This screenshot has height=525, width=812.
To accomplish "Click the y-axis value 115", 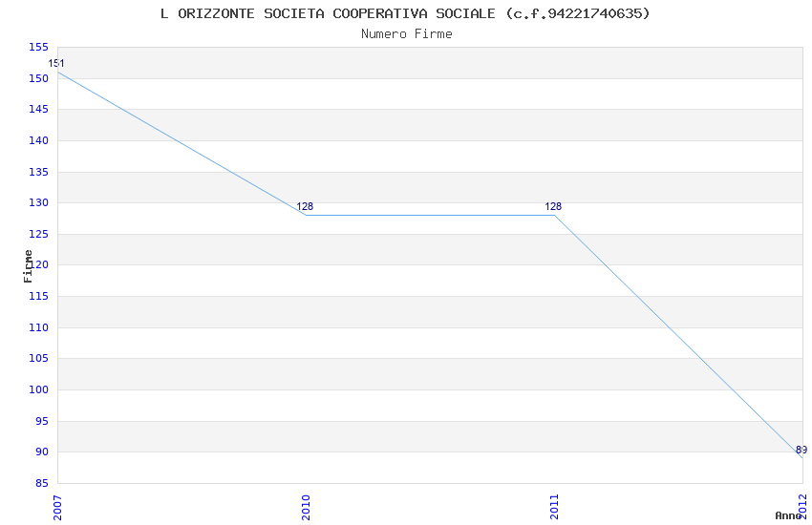I will coord(38,296).
